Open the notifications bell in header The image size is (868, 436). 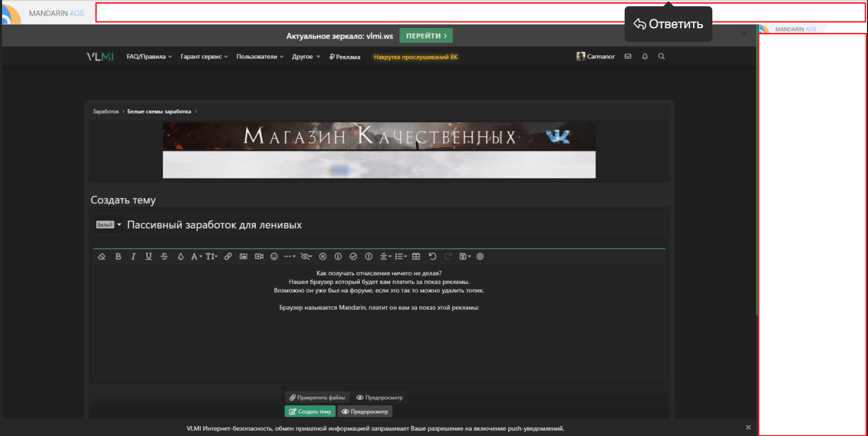[x=645, y=56]
